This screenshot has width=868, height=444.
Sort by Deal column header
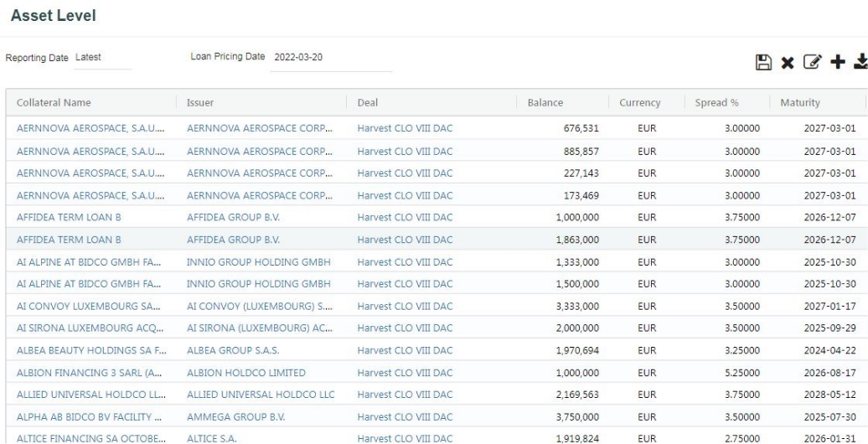(368, 102)
